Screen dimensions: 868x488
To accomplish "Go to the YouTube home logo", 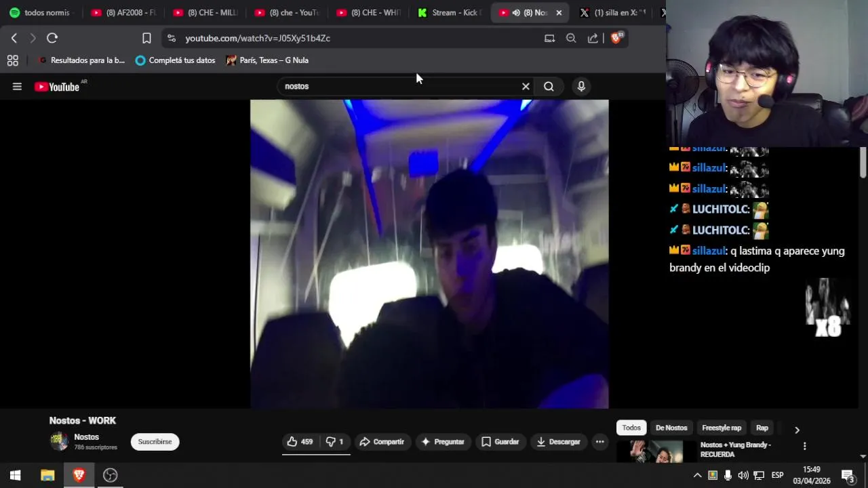I will tap(57, 87).
